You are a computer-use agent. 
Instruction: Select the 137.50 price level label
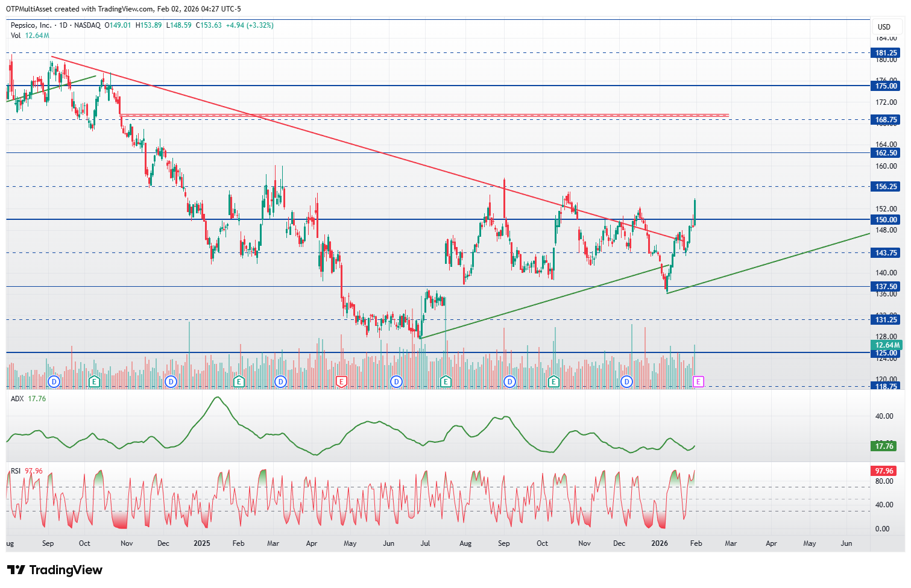click(x=886, y=287)
